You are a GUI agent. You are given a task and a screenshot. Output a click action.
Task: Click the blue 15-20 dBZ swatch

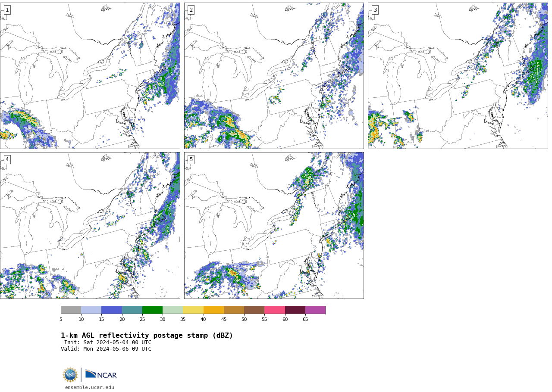(x=112, y=310)
